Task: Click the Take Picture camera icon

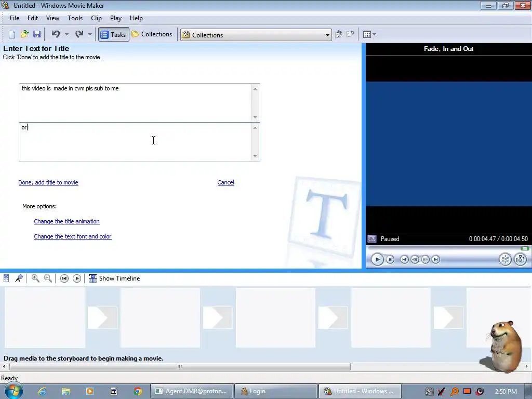Action: pos(520,260)
